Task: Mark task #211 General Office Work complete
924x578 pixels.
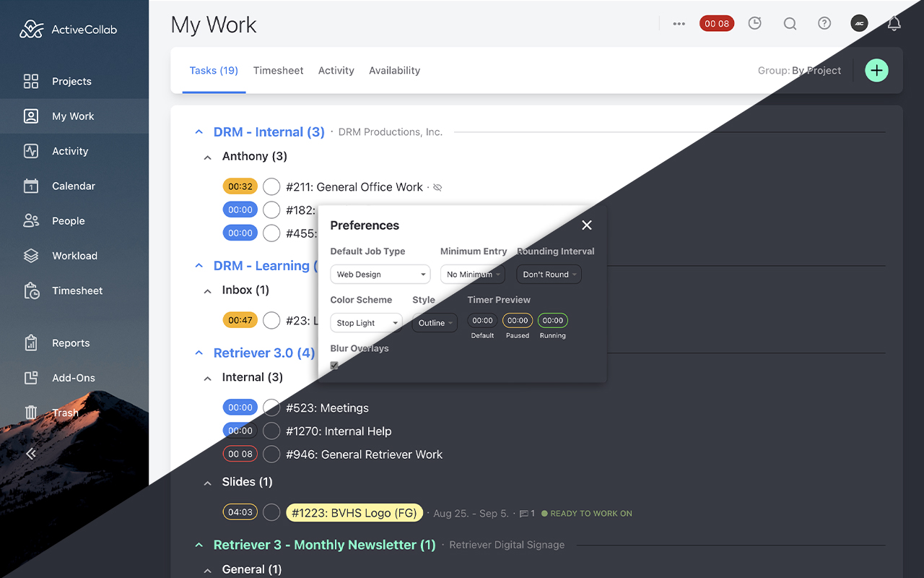Action: pyautogui.click(x=271, y=186)
